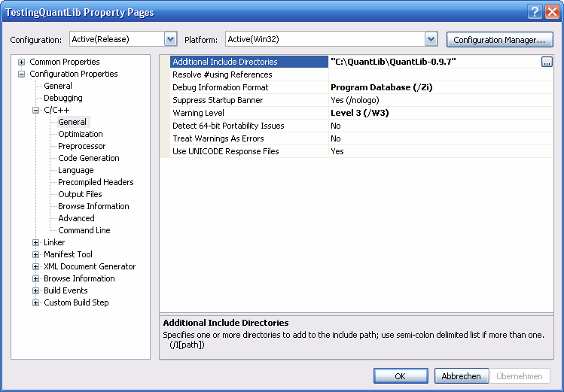This screenshot has width=564, height=392.
Task: Select the Suppress Startup Banner property
Action: tap(249, 100)
